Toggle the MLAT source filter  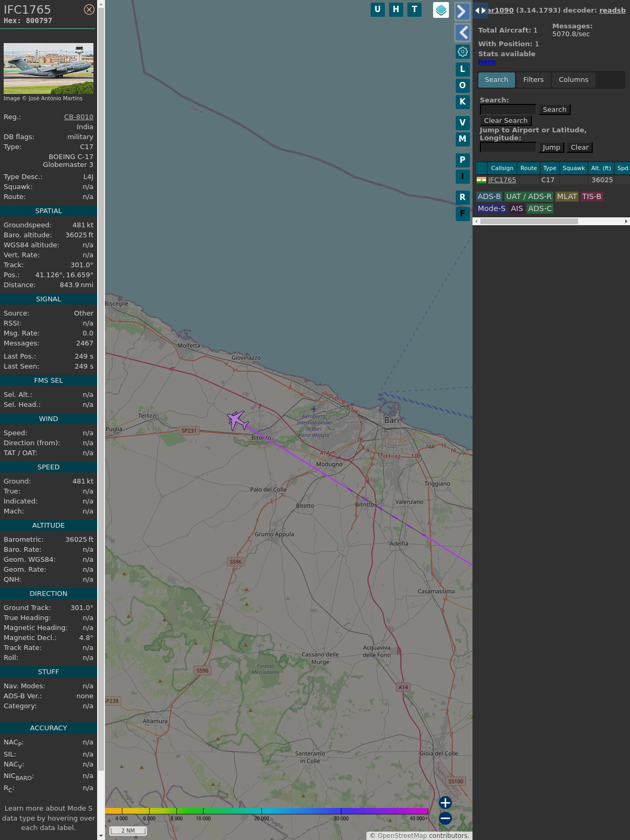point(566,196)
